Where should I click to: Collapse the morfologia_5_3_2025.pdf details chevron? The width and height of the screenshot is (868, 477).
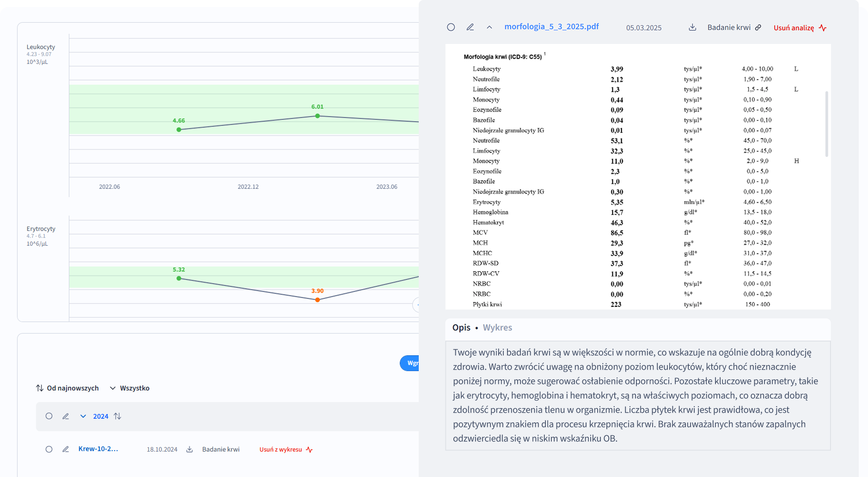click(x=489, y=27)
